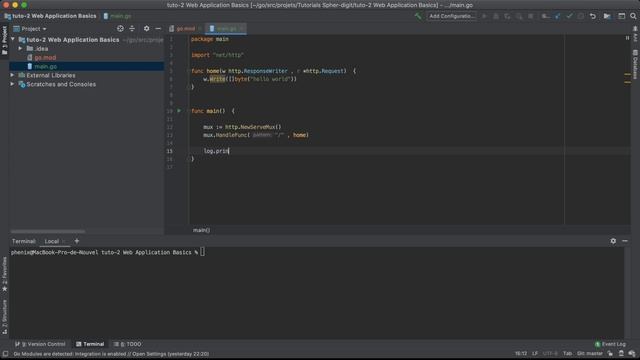640x360 pixels.
Task: Click locate current file target icon
Action: pos(120,29)
